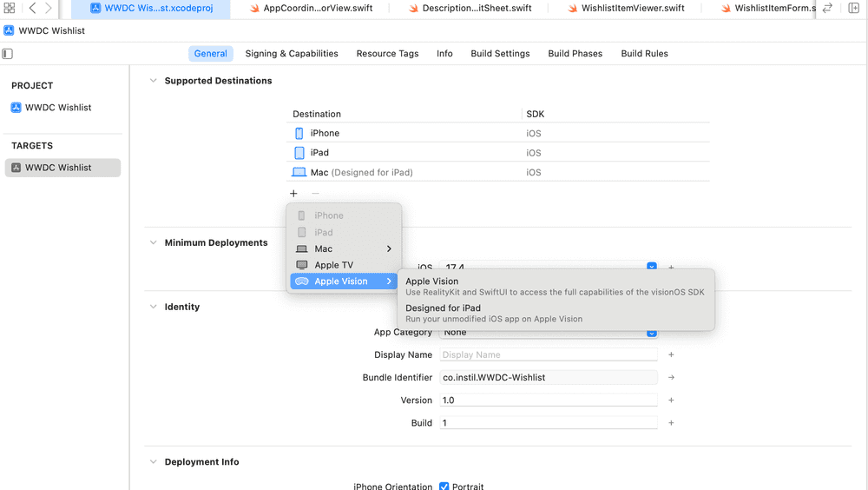Click the WWDC Wishlist breadcrumb project icon

9,30
